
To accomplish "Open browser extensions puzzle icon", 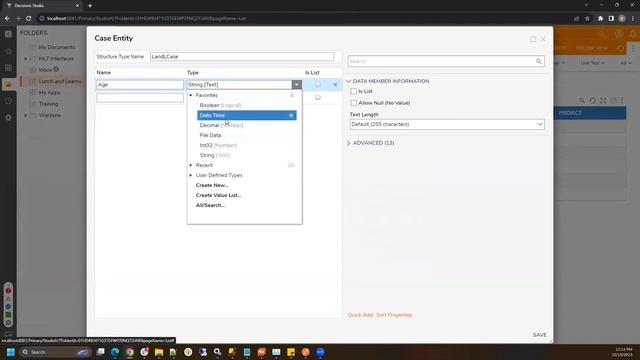I will point(600,18).
